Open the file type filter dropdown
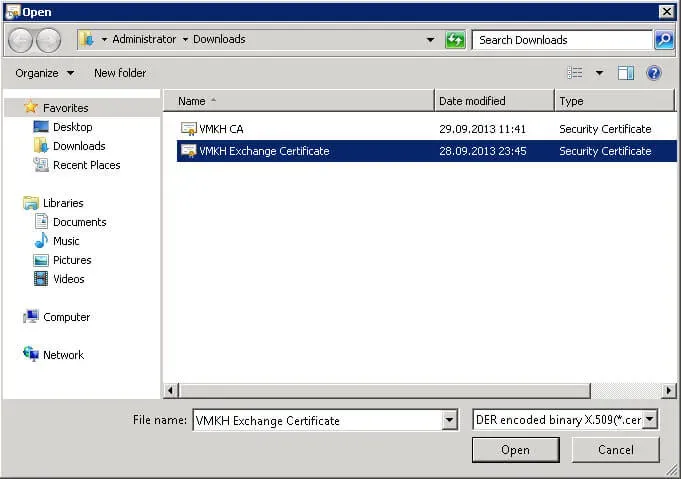681x479 pixels. pos(650,419)
